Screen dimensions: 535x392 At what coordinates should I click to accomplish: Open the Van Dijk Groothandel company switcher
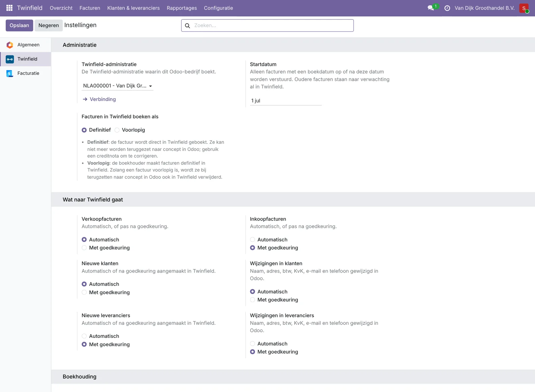tap(485, 8)
